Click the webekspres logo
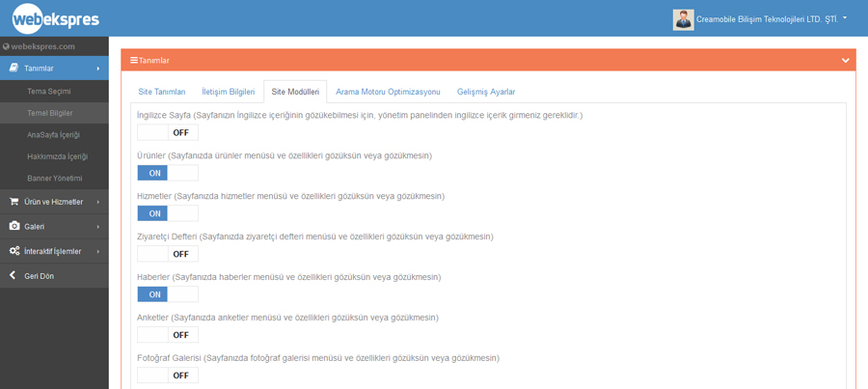Screen dimensions: 868x389 [x=55, y=18]
